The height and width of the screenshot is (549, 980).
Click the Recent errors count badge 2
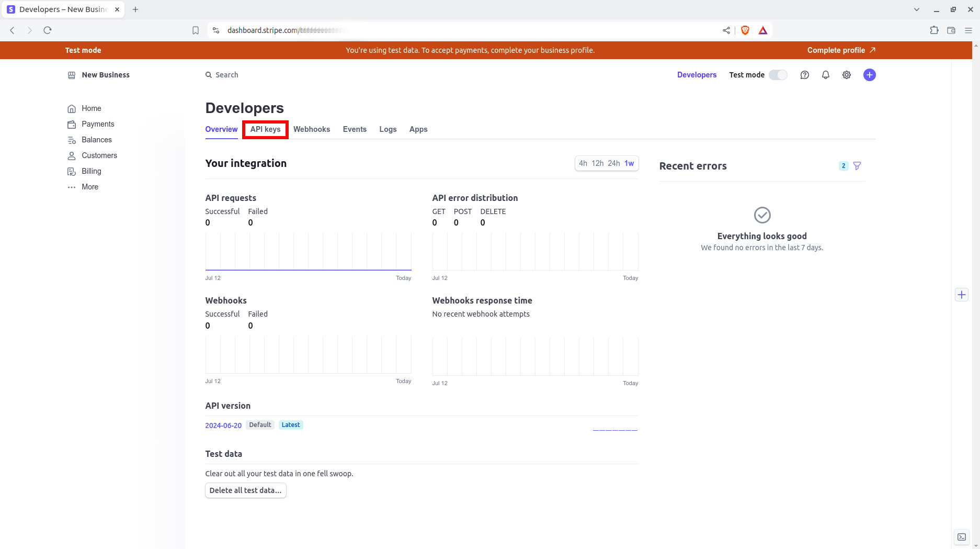[843, 166]
